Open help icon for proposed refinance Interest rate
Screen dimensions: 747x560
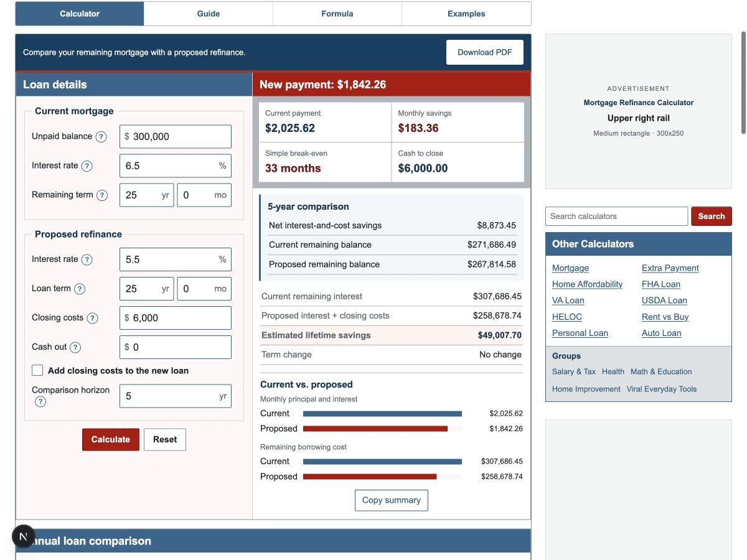point(87,260)
